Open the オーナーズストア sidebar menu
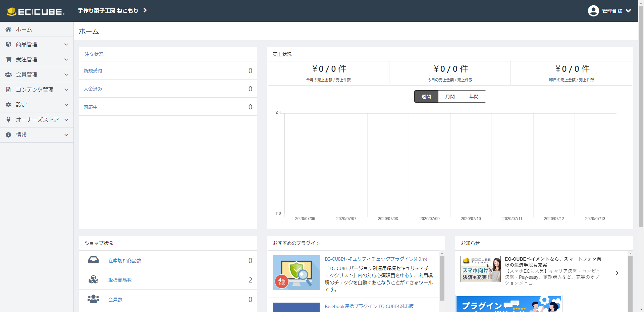This screenshot has width=644, height=312. (37, 120)
